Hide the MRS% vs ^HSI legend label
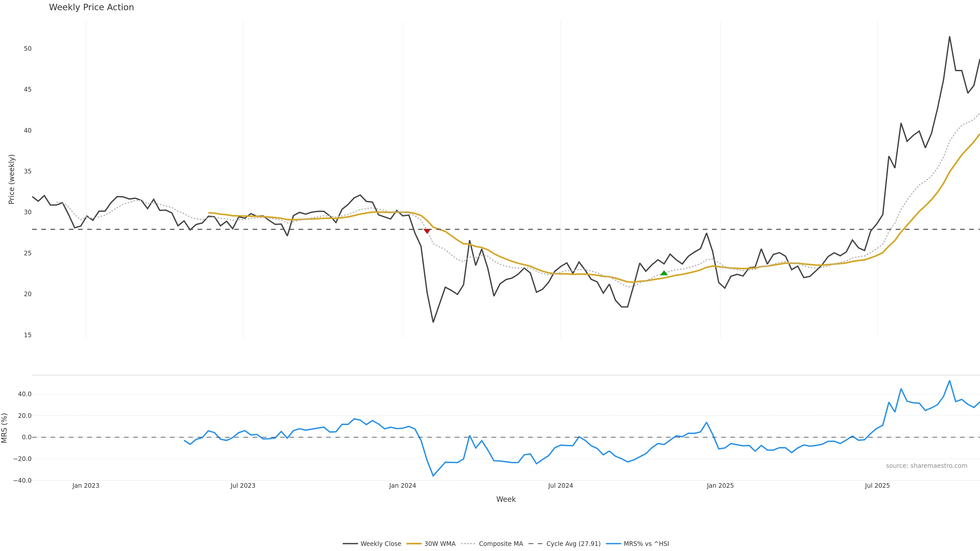 (646, 544)
